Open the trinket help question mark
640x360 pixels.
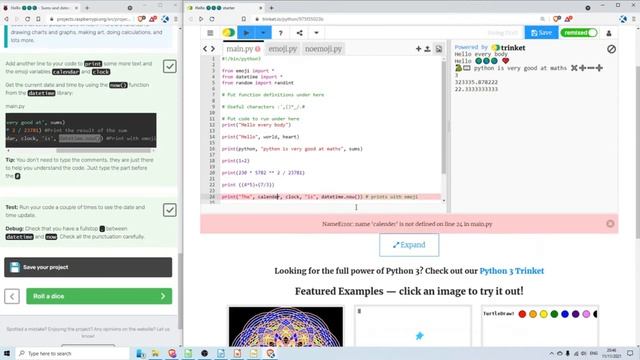[281, 33]
